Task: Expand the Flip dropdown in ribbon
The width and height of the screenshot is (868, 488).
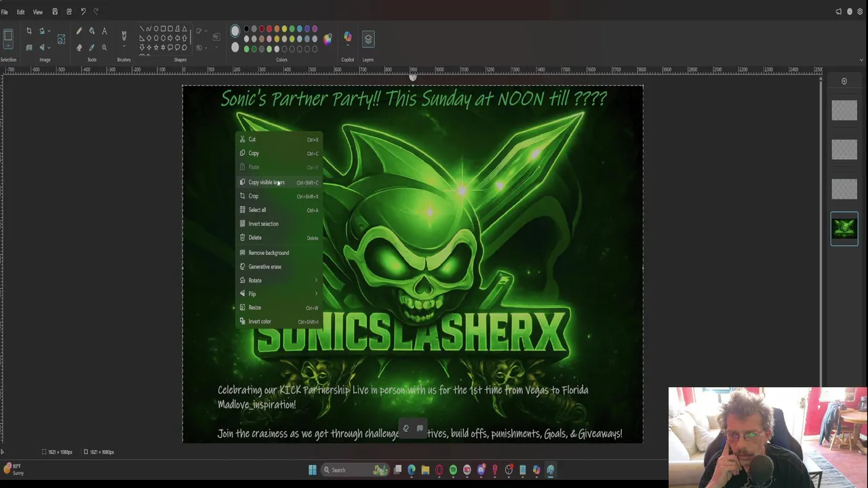Action: click(x=49, y=47)
